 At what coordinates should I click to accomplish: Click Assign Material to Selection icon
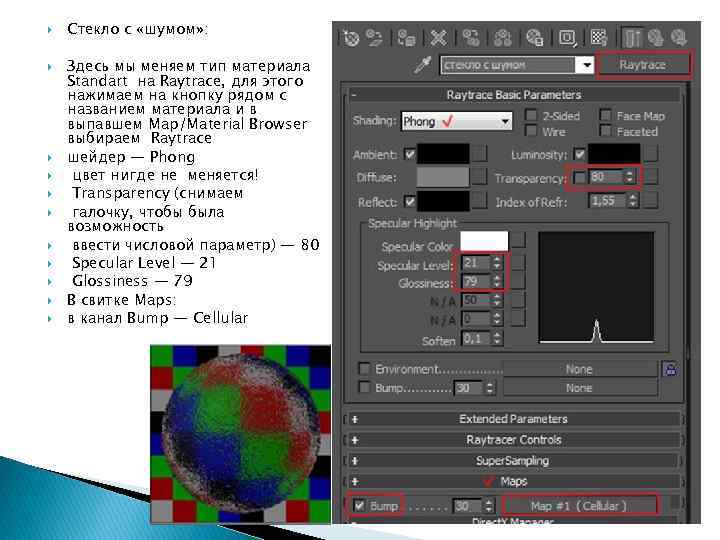pyautogui.click(x=406, y=38)
